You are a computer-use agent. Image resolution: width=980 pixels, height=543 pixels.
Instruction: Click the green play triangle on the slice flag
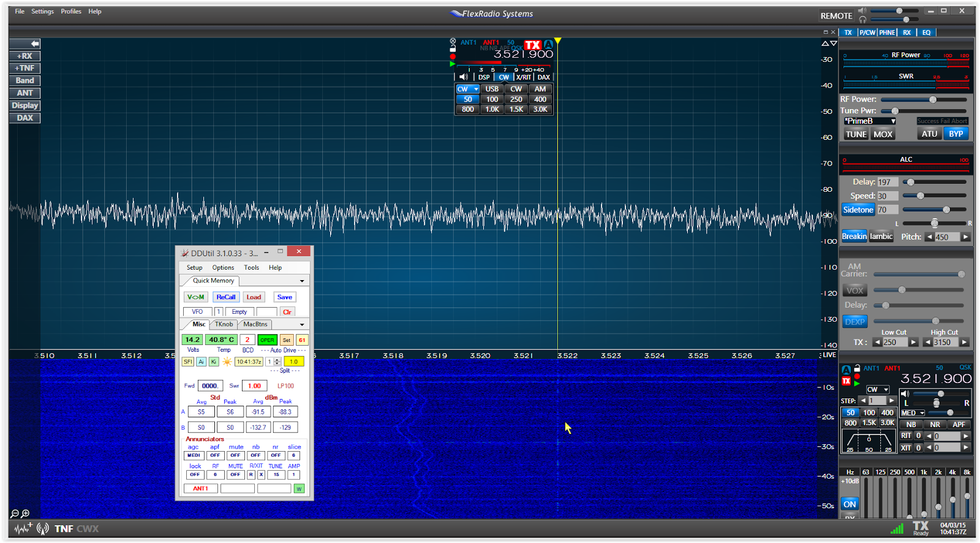pos(453,64)
